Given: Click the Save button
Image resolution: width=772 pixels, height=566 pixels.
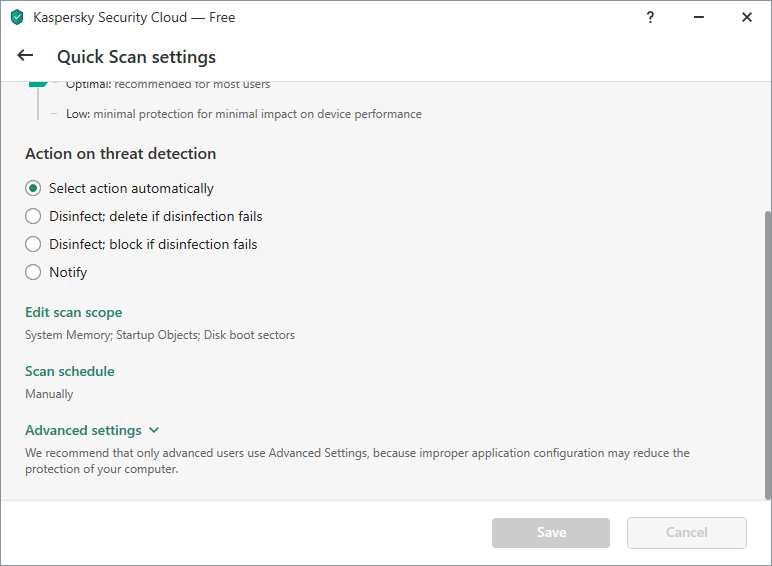Looking at the screenshot, I should 551,533.
